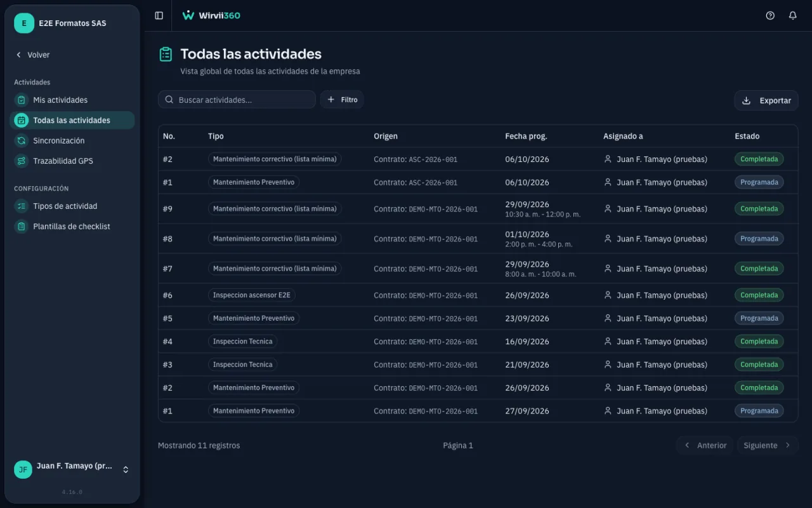Add a filter with Filtro button
812x508 pixels.
342,100
